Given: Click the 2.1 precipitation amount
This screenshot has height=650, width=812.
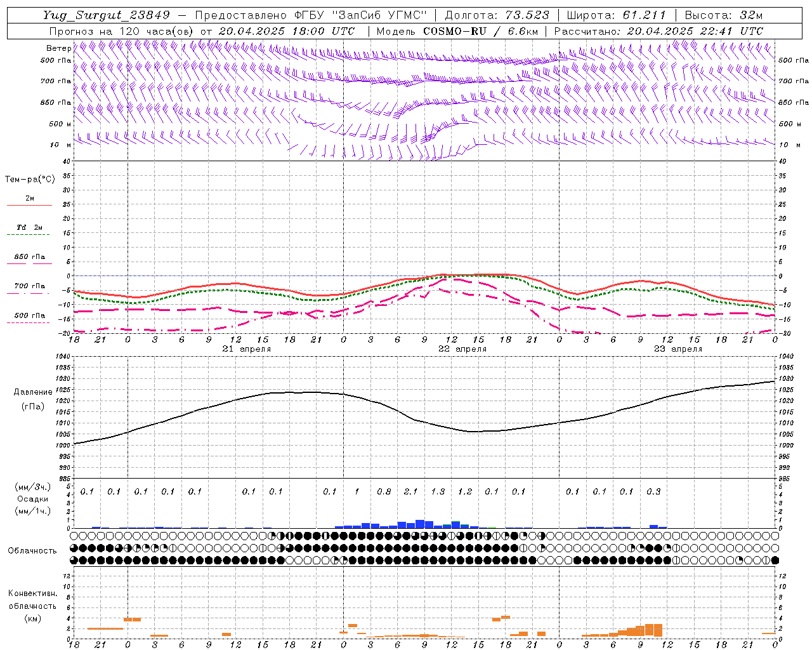Looking at the screenshot, I should 411,491.
